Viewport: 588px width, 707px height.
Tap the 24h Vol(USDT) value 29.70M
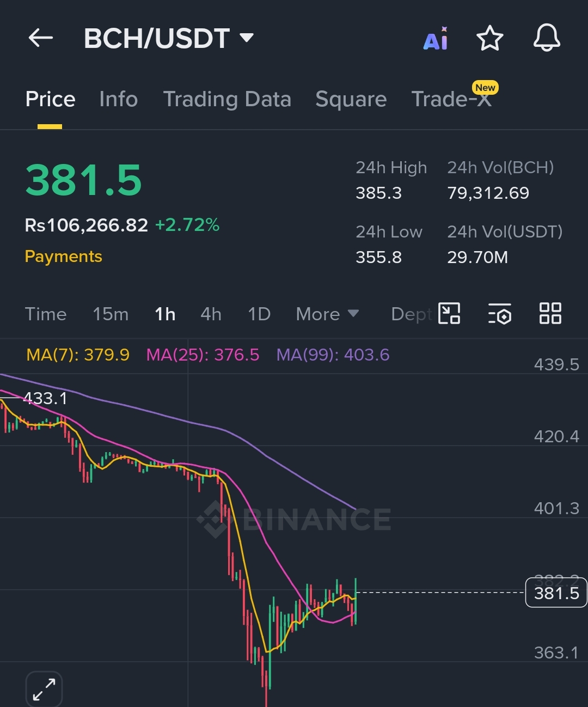(477, 257)
